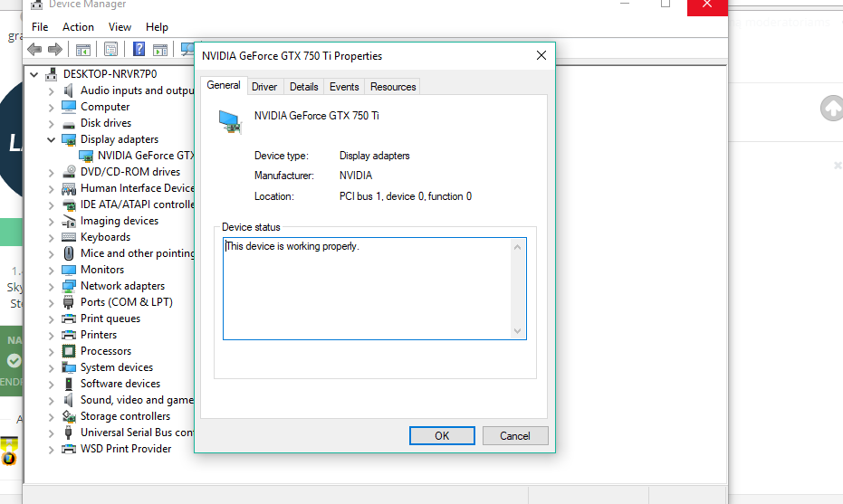Expand the Keyboards node
This screenshot has width=843, height=504.
[51, 238]
